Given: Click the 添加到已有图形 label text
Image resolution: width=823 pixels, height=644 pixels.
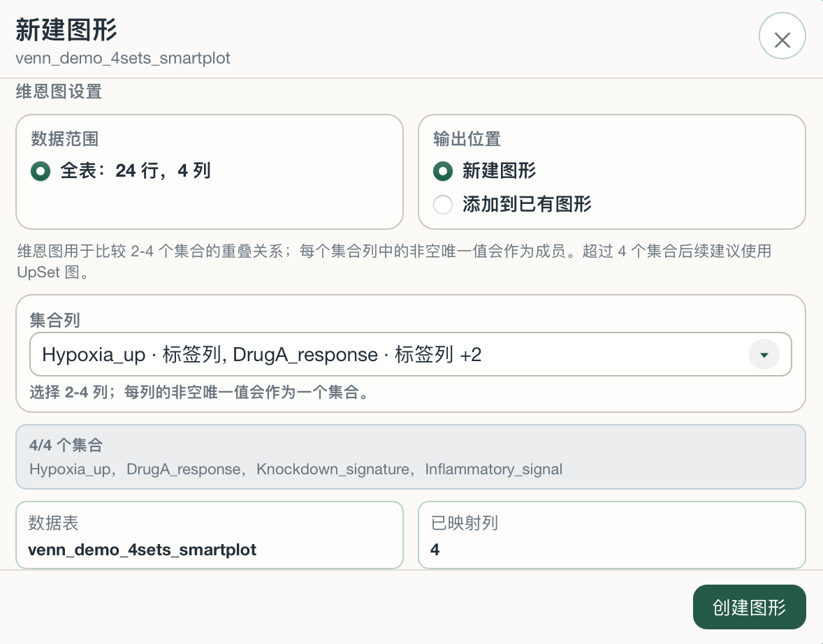Looking at the screenshot, I should pos(527,204).
